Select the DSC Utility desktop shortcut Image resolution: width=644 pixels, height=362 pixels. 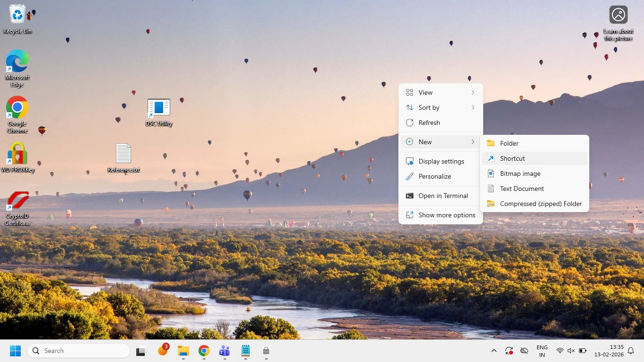(159, 113)
